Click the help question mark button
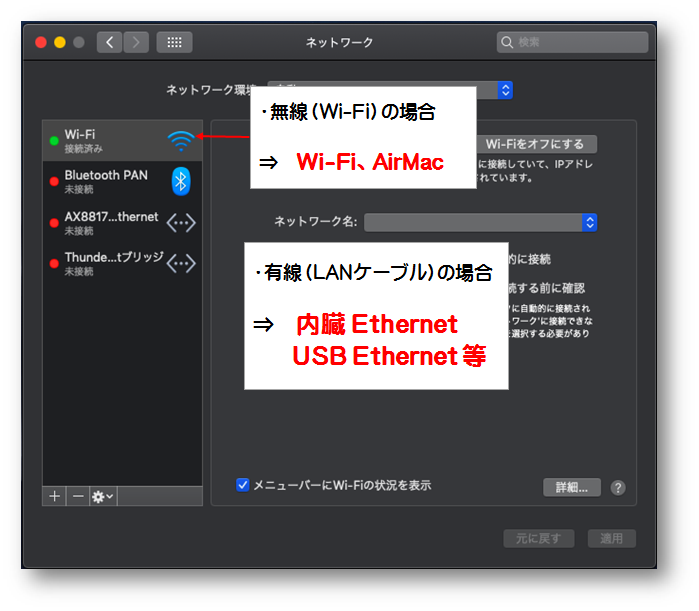 point(618,488)
